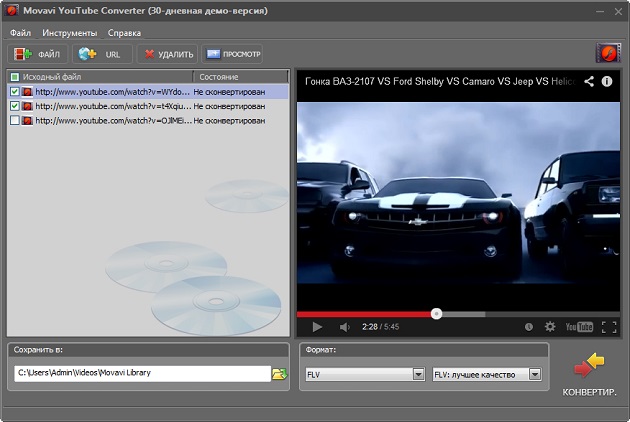The height and width of the screenshot is (422, 630).
Task: Click the video info icon
Action: (607, 82)
